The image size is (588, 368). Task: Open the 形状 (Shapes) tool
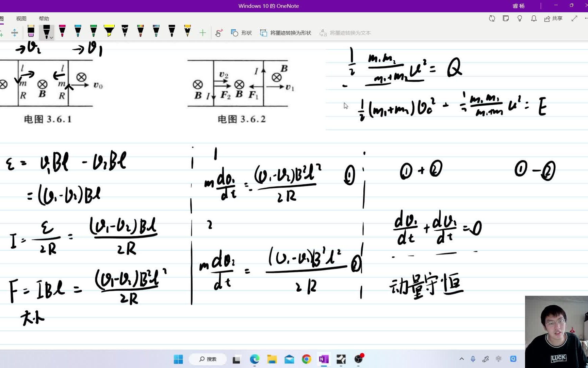pos(241,33)
